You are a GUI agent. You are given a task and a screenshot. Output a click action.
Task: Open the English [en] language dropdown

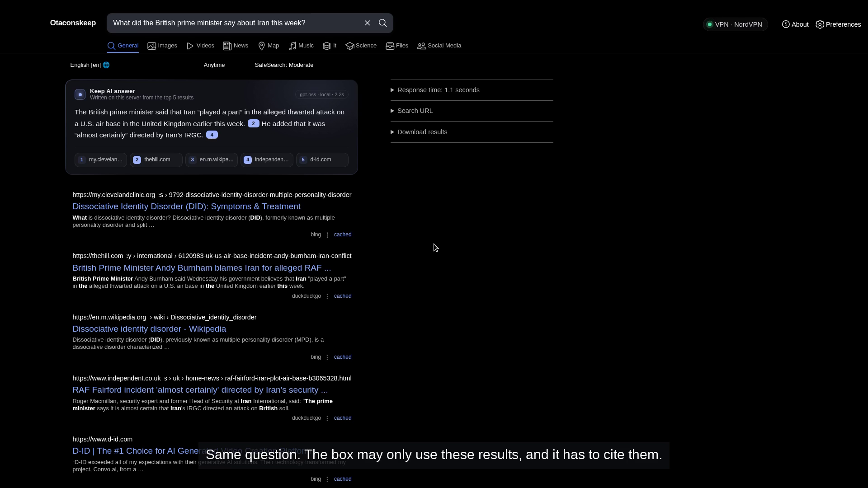click(x=90, y=65)
